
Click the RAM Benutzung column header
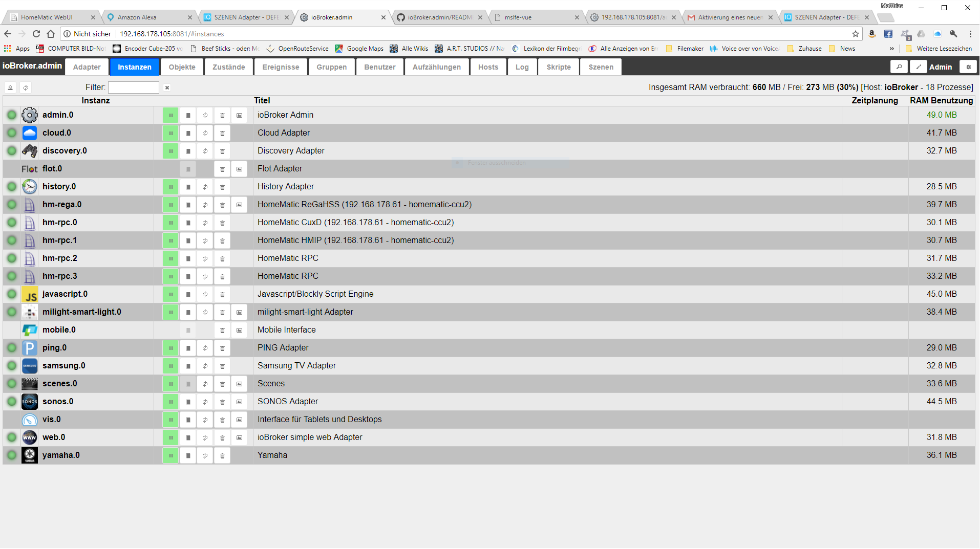(x=941, y=101)
